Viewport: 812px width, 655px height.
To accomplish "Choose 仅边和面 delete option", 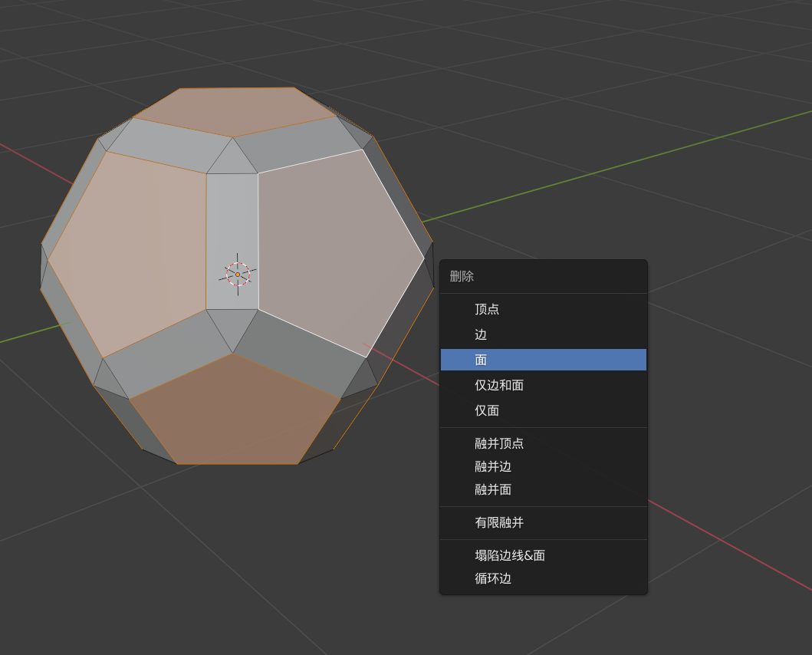I will click(543, 385).
